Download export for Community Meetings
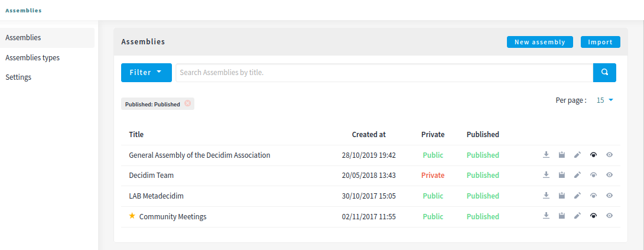Screen dimensions: 644x250 [547, 216]
